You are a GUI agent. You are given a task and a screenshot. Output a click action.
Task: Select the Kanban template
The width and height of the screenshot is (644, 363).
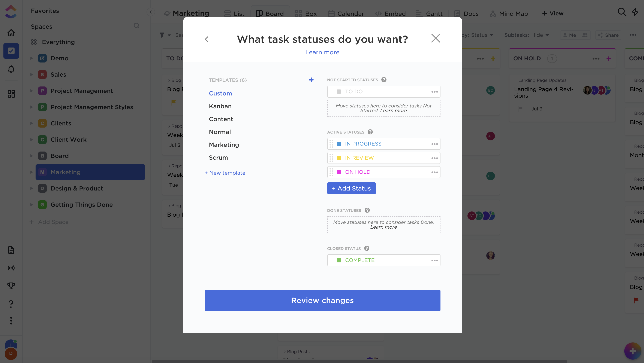220,106
